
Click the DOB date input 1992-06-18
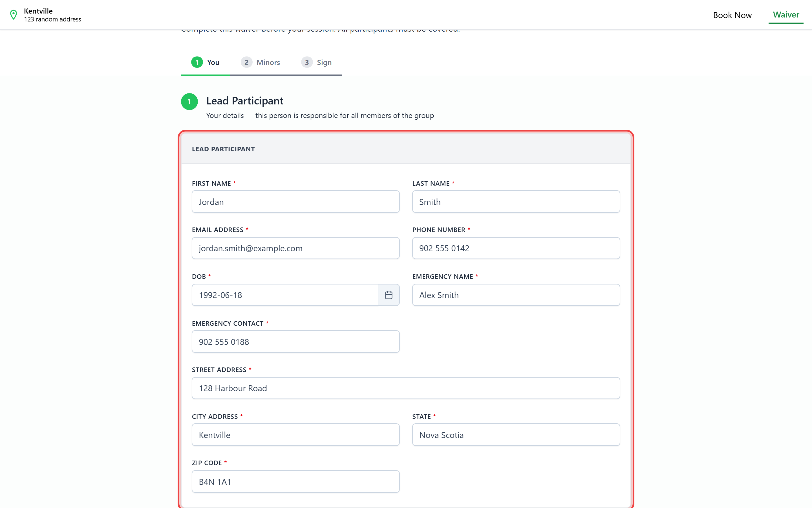pyautogui.click(x=285, y=295)
